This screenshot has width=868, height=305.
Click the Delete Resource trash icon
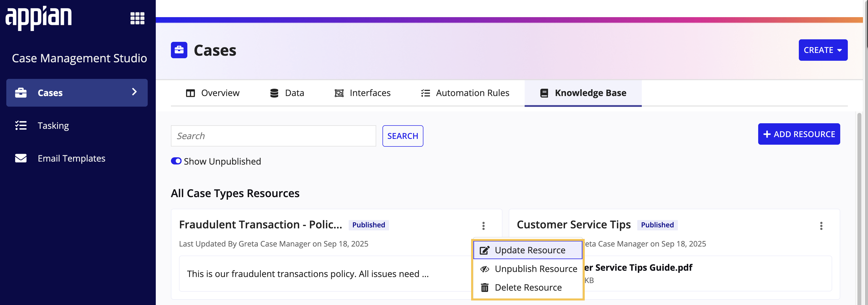[484, 288]
